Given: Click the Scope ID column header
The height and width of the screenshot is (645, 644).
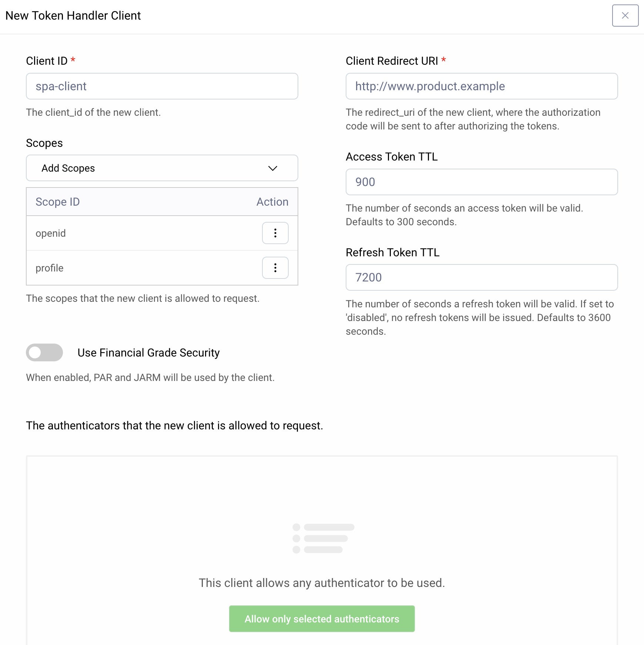Looking at the screenshot, I should click(x=58, y=202).
